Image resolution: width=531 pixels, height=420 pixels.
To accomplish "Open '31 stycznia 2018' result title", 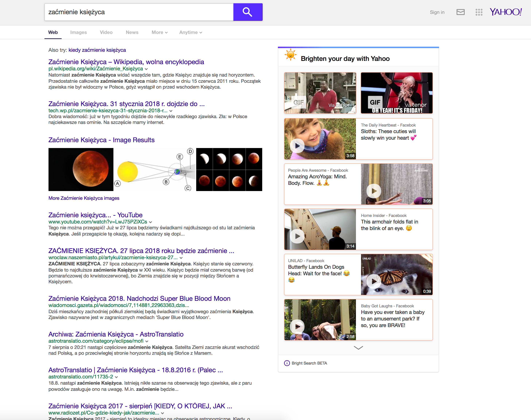I will click(x=126, y=104).
